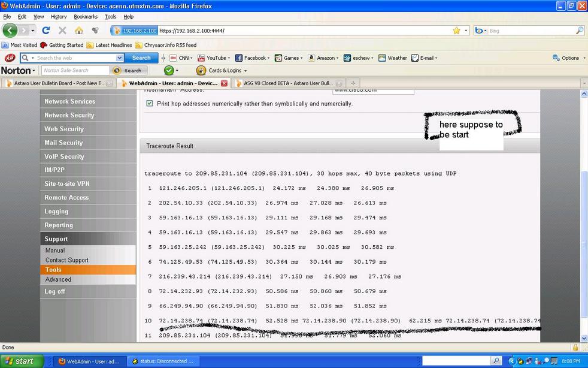Open the Facebook toolbar shortcut

click(252, 58)
